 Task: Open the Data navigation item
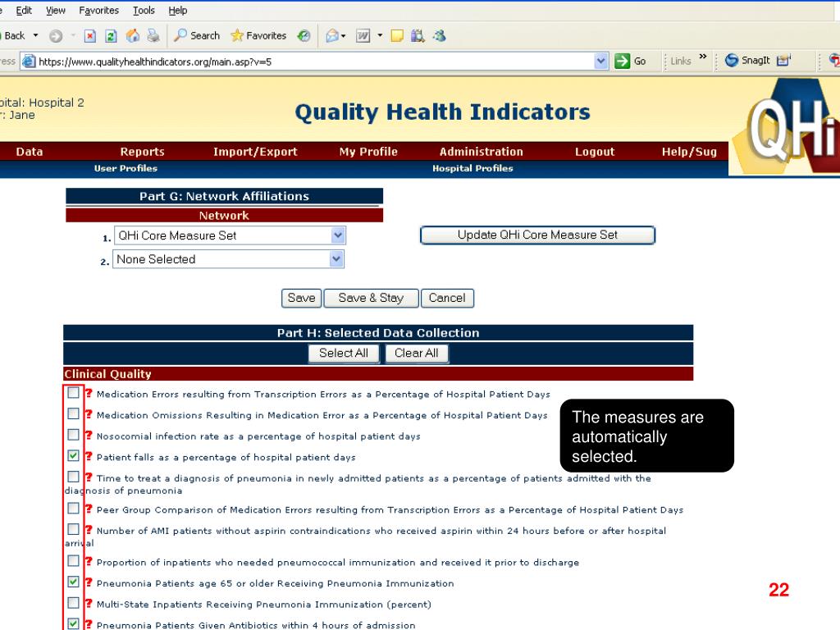(x=30, y=152)
